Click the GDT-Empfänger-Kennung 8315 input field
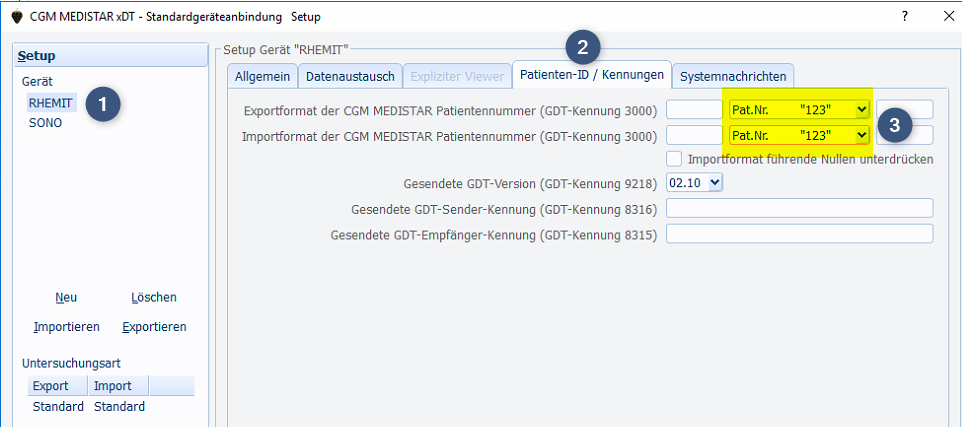Image resolution: width=962 pixels, height=427 pixels. (799, 234)
